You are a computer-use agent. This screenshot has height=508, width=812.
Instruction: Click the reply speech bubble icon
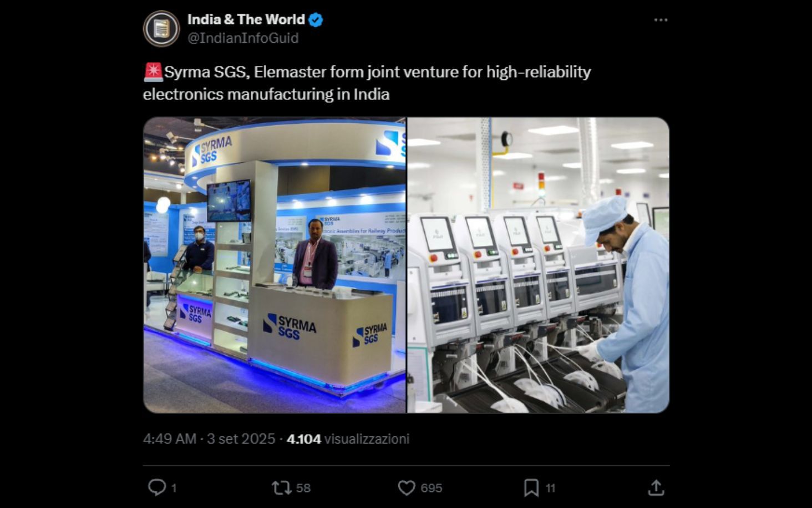click(157, 487)
